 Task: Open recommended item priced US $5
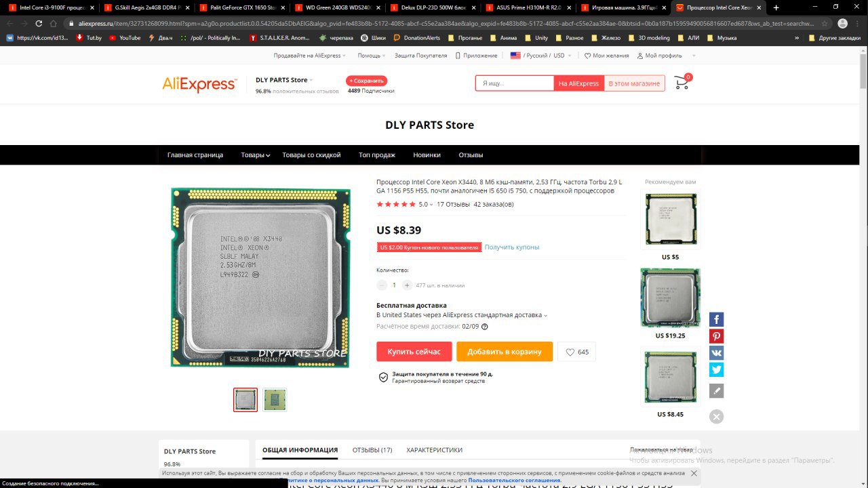coord(670,220)
